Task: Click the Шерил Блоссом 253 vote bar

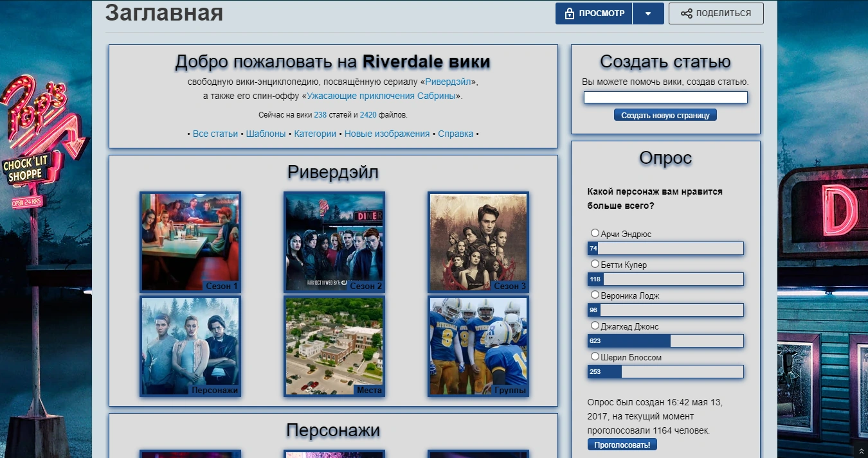Action: point(665,372)
